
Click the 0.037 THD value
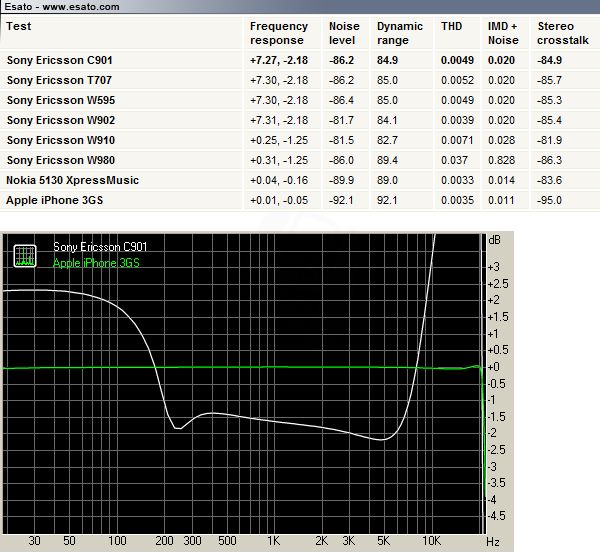454,160
